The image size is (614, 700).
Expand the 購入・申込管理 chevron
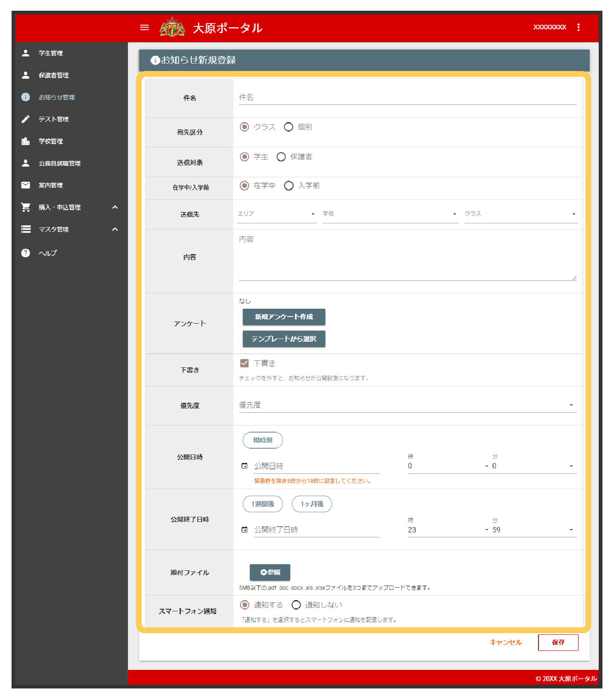(115, 207)
